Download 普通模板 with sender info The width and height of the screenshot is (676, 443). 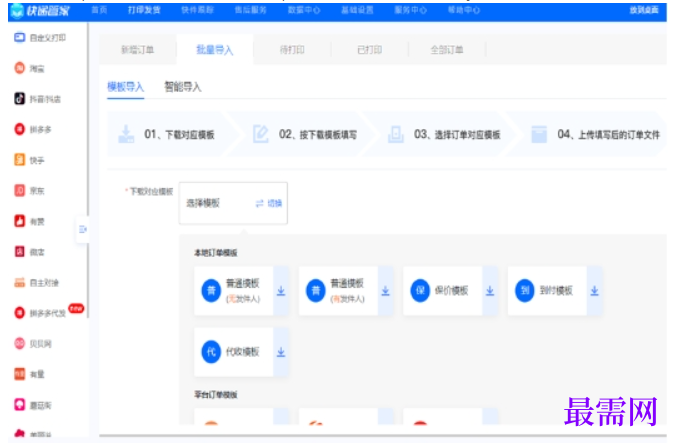click(385, 291)
